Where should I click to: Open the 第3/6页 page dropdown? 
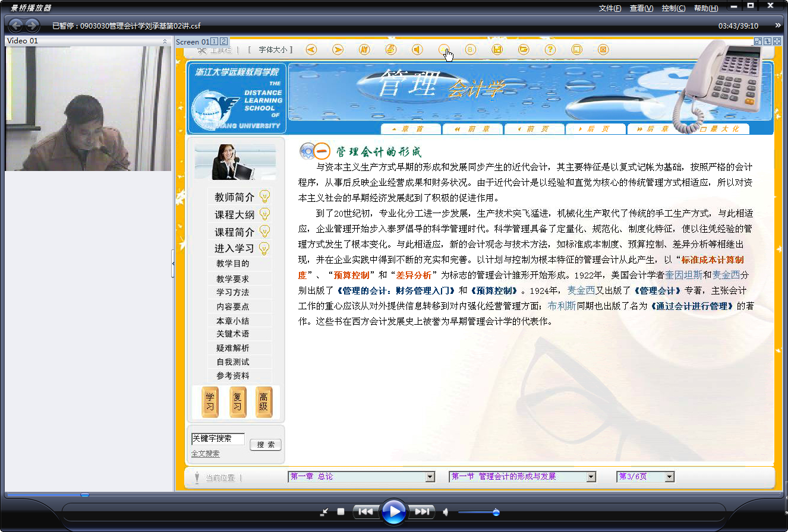[670, 477]
